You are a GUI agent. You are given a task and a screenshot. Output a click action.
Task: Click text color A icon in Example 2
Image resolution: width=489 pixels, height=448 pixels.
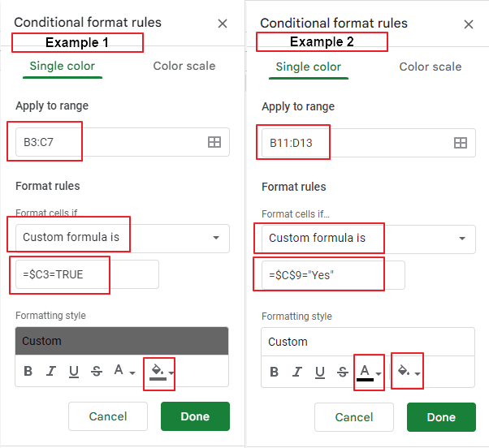365,373
